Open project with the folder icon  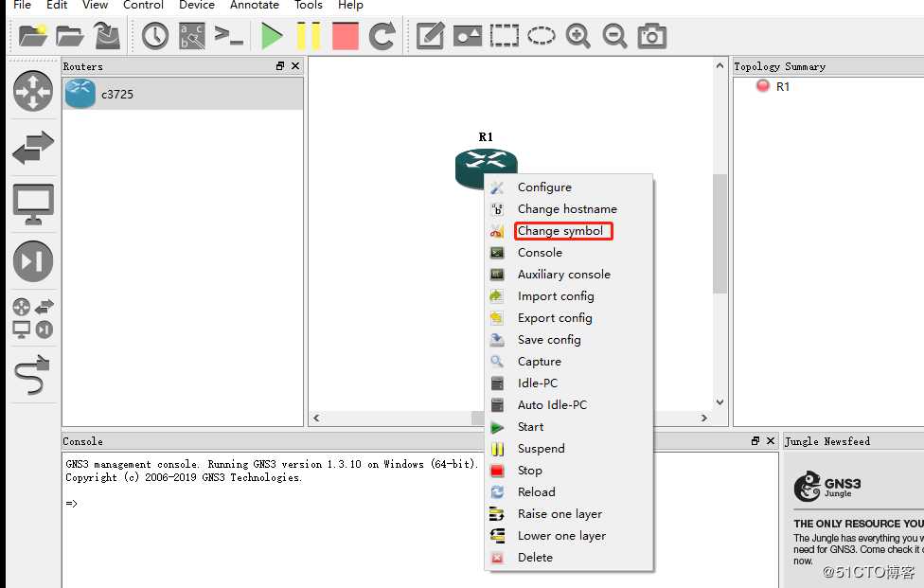point(70,36)
